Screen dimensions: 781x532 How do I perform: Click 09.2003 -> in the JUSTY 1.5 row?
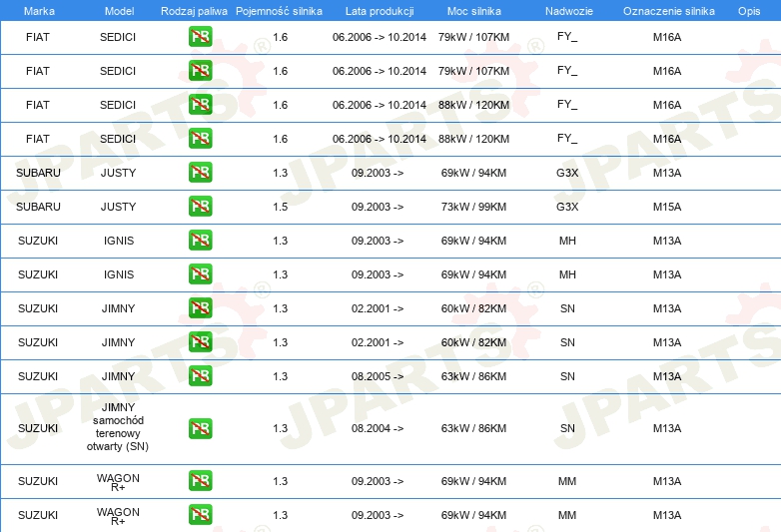[378, 207]
